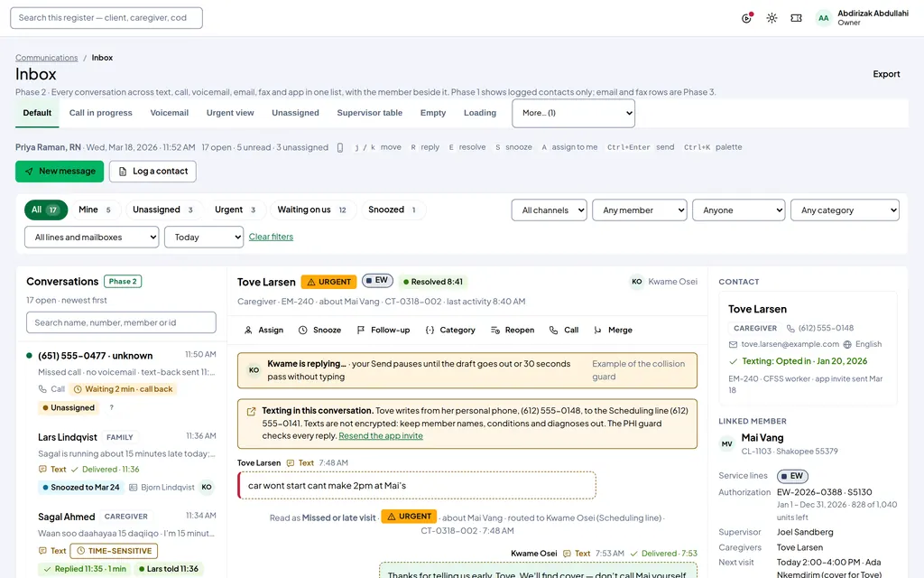Open the Sagal Ahmed conversation row
The height and width of the screenshot is (578, 924).
tap(122, 542)
